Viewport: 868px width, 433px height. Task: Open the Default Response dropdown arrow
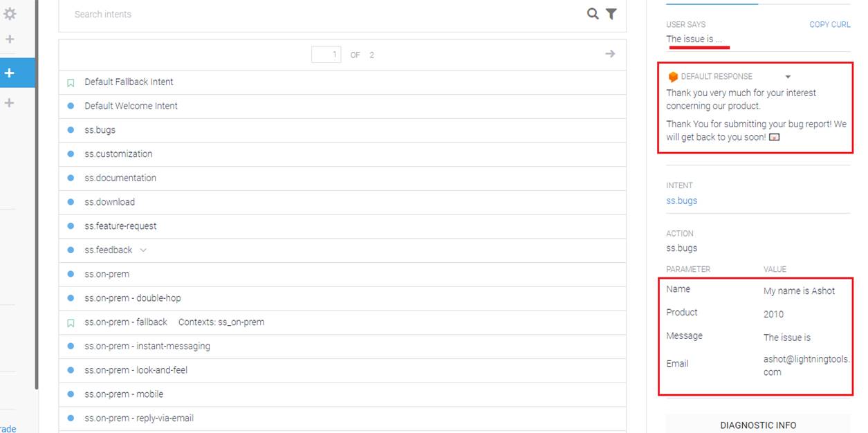click(788, 77)
